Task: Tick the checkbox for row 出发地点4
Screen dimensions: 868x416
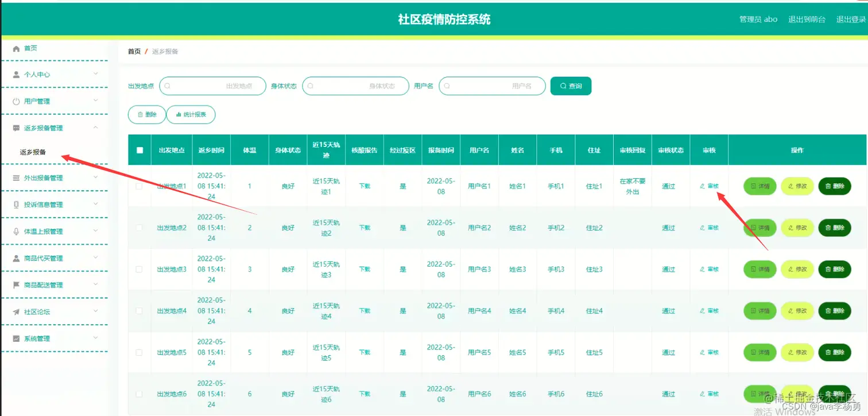Action: click(x=139, y=311)
